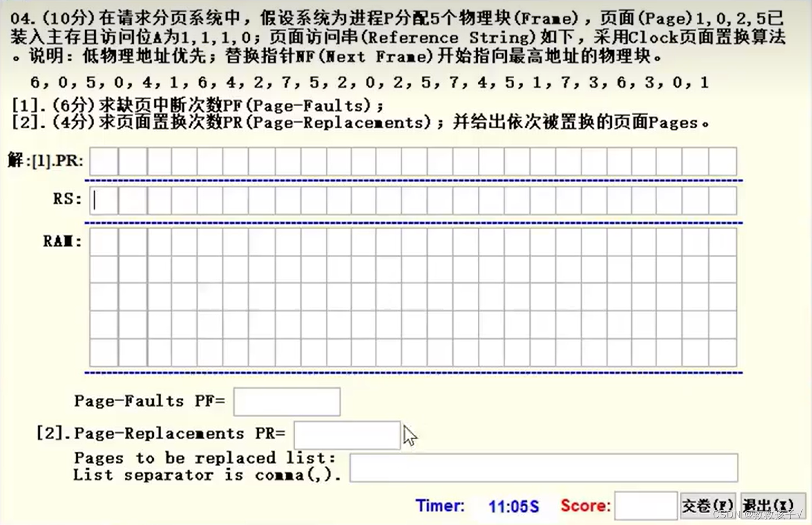812x525 pixels.
Task: Click the first cell of the PR row
Action: pyautogui.click(x=103, y=161)
